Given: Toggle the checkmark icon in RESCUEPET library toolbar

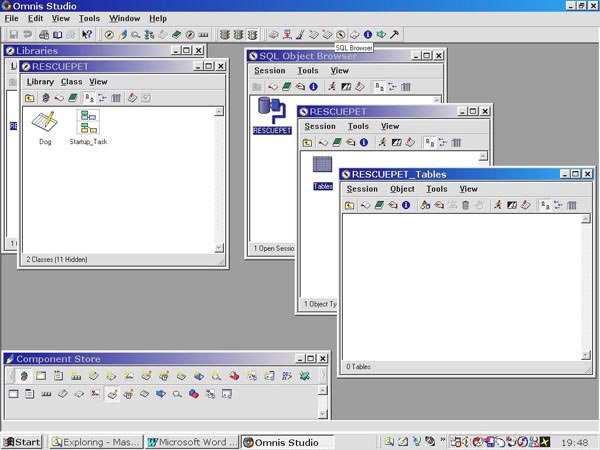Looking at the screenshot, I should click(146, 98).
